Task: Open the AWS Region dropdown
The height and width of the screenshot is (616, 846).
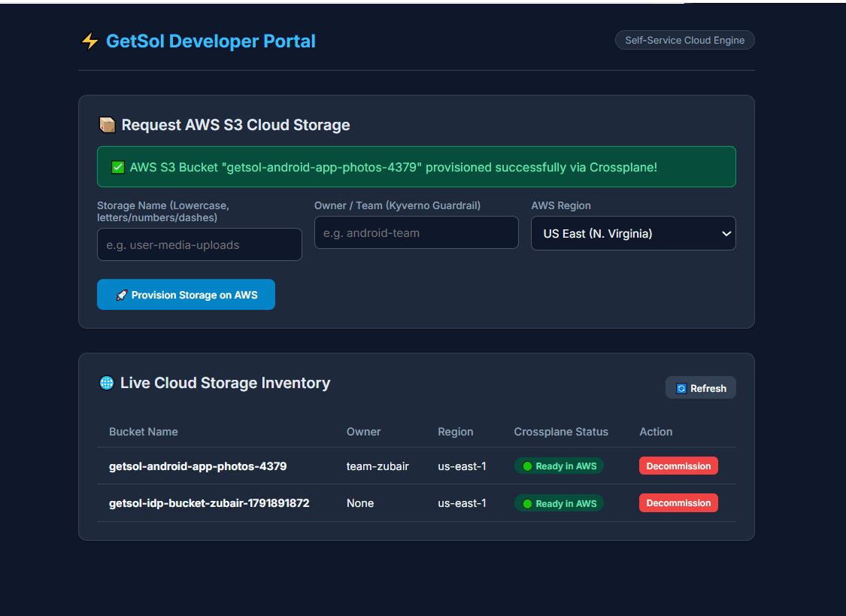Action: [x=633, y=233]
